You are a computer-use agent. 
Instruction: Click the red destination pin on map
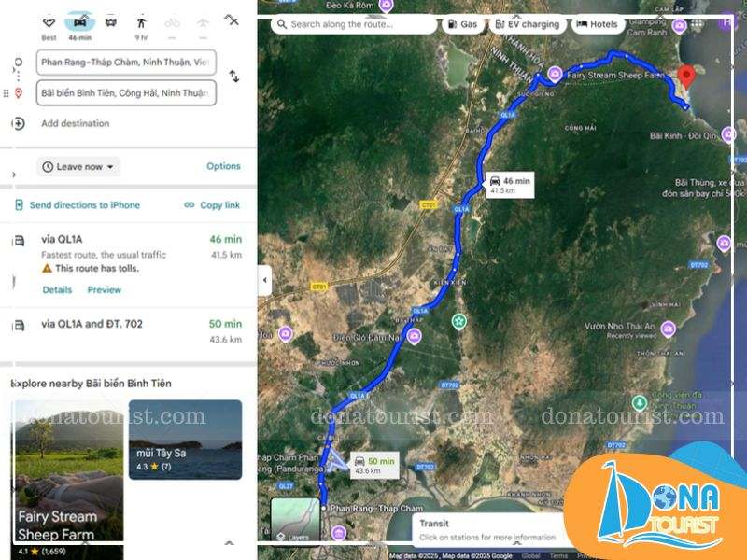click(686, 77)
